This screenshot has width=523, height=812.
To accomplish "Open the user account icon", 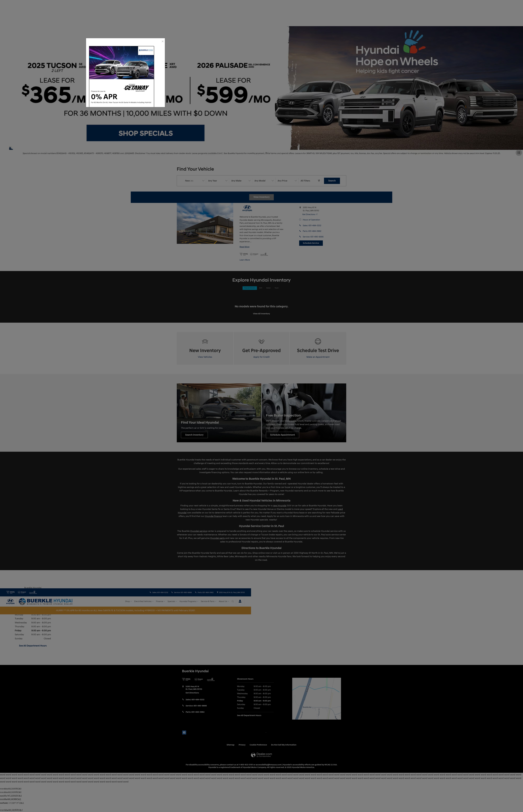I will tap(240, 601).
